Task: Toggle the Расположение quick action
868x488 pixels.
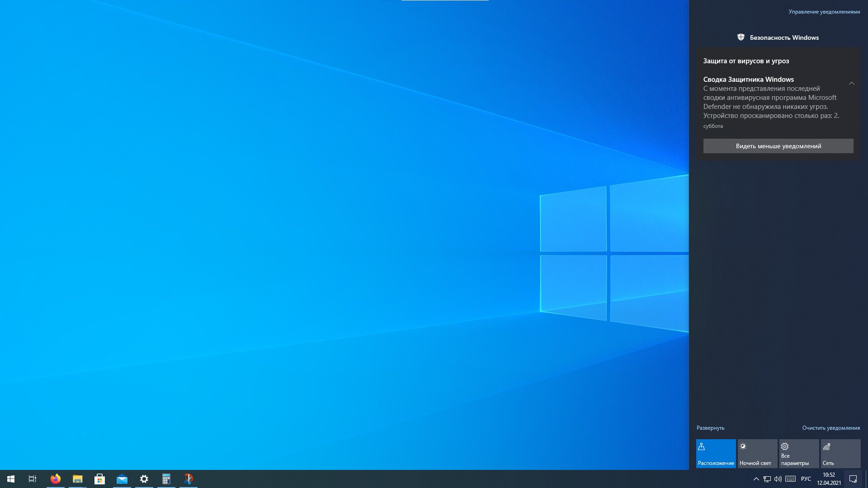Action: pos(716,454)
